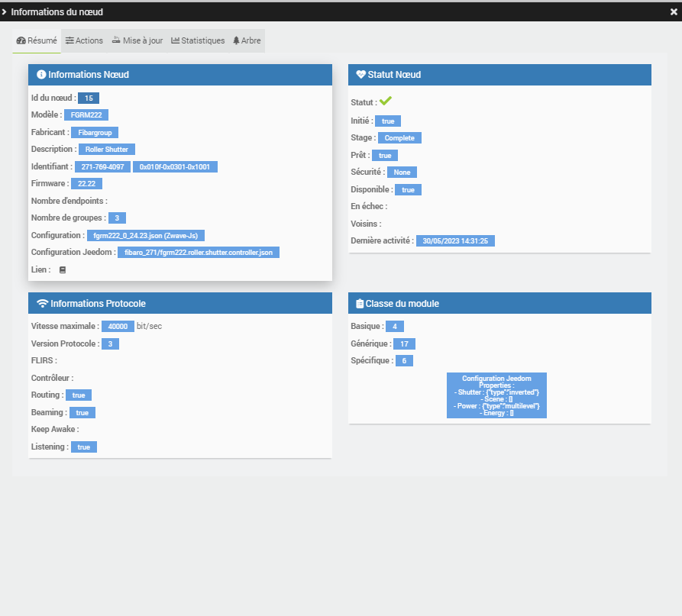
Task: Click the Contrôleur label
Action: (x=52, y=378)
